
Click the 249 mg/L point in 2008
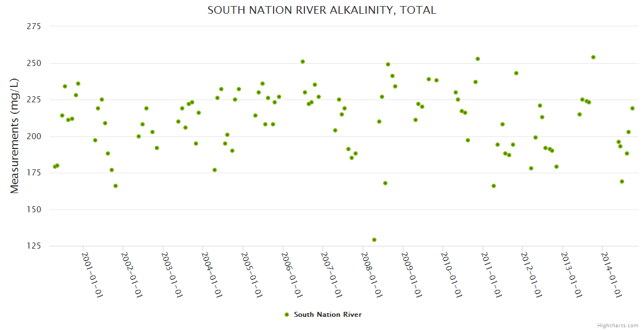[x=388, y=64]
